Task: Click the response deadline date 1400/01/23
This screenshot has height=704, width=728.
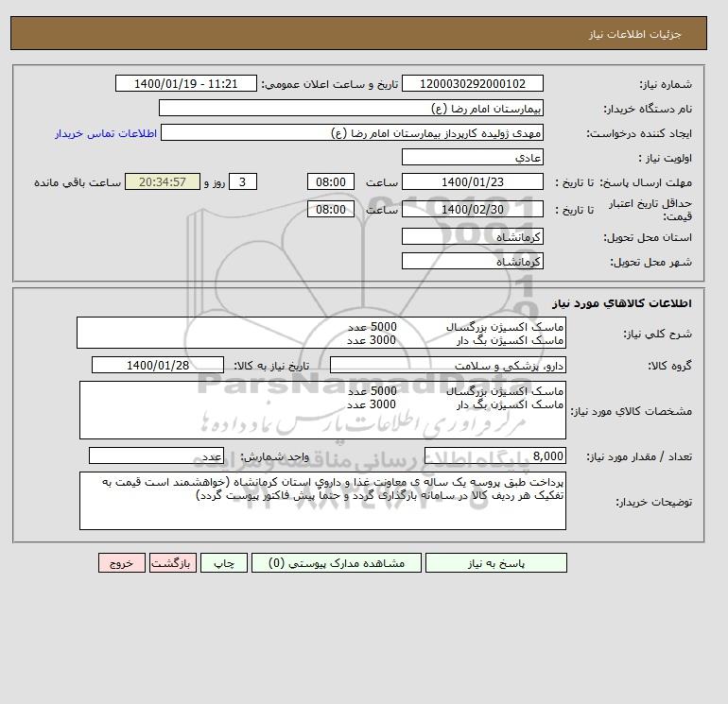Action: pos(472,182)
